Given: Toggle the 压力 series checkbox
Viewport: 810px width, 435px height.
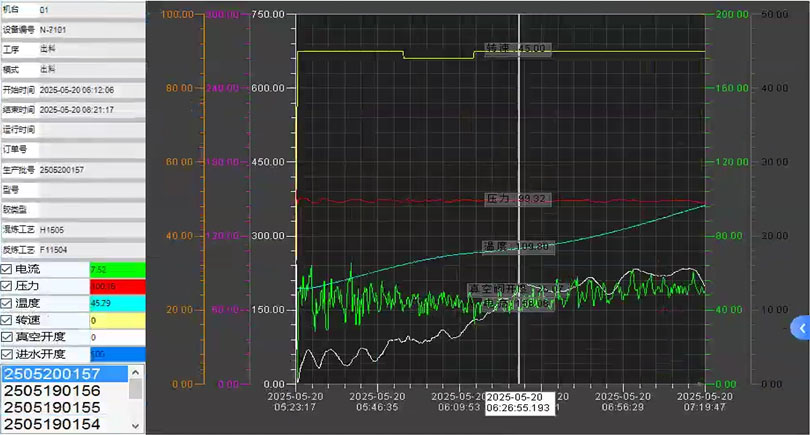Looking at the screenshot, I should coord(8,286).
